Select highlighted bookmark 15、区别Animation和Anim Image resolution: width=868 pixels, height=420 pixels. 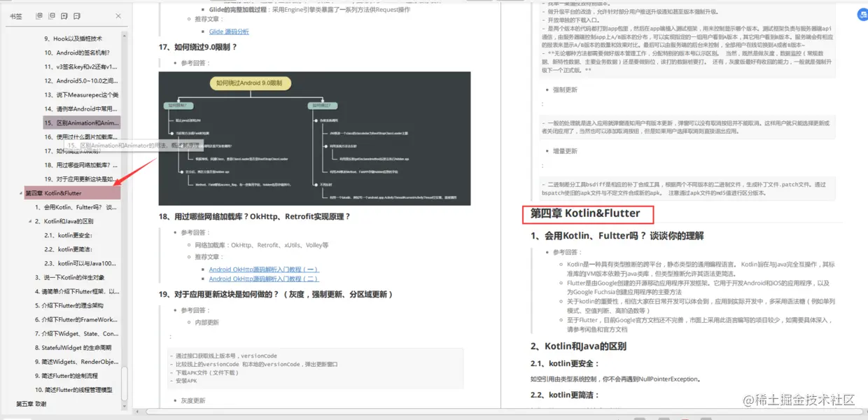81,122
